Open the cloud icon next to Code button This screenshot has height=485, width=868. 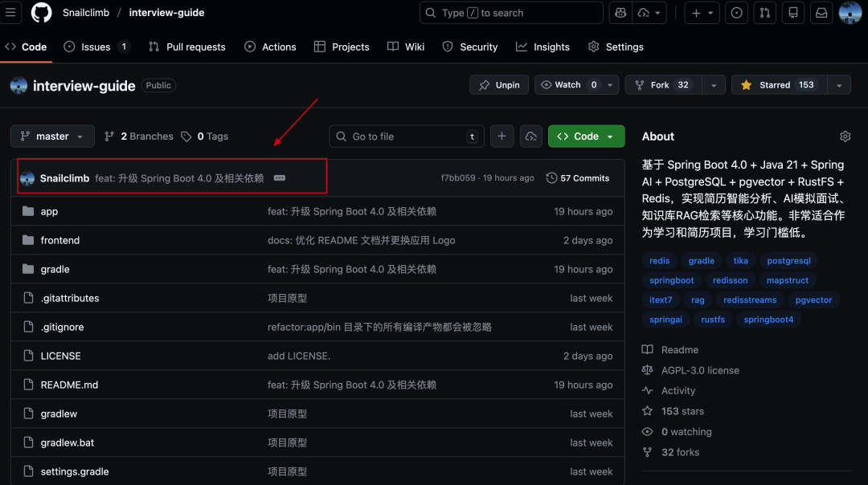(531, 137)
